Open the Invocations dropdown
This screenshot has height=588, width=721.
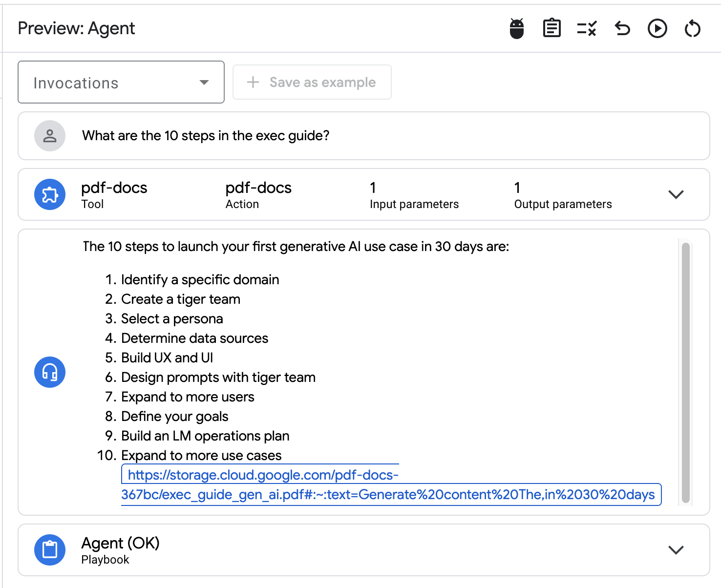click(121, 83)
